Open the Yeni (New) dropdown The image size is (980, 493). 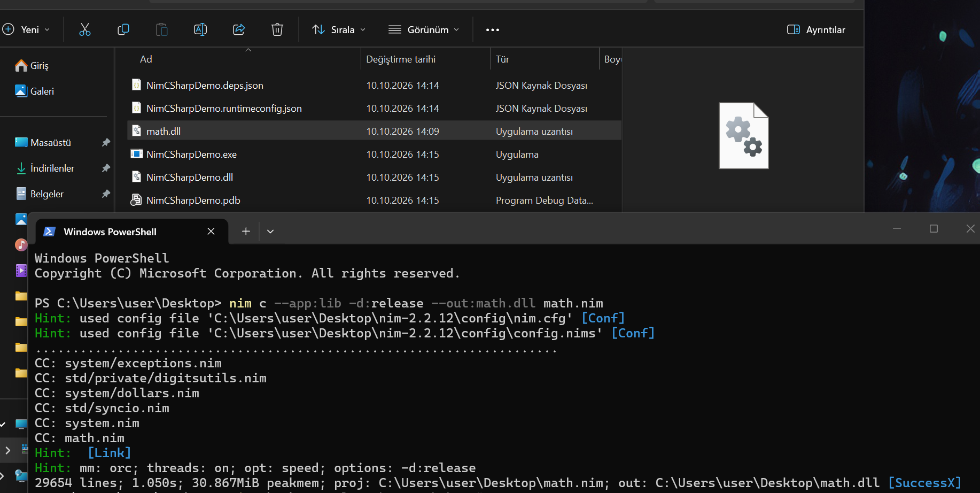click(26, 29)
